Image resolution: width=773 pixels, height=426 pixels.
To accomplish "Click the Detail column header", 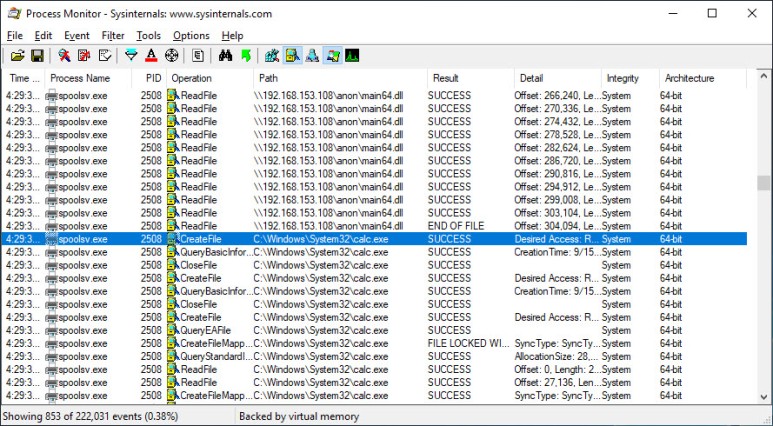I will coord(557,78).
